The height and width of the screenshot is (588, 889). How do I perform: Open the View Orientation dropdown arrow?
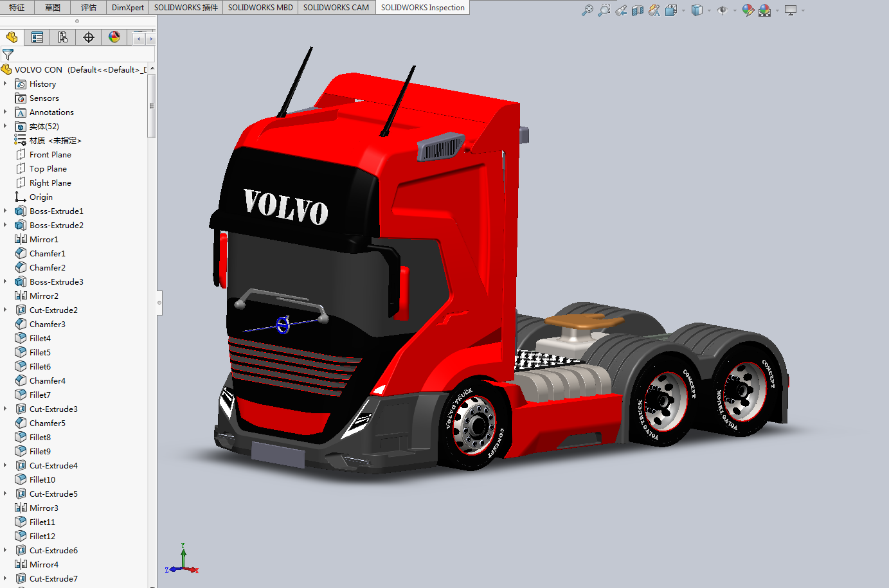[683, 10]
